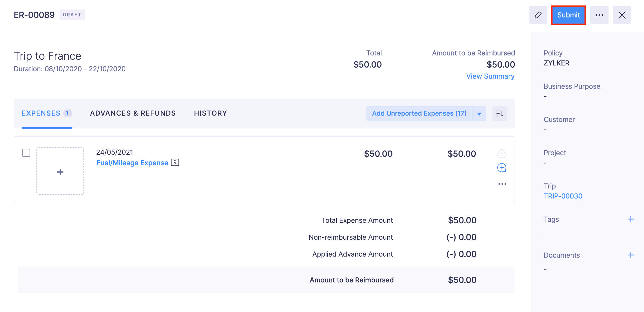Image resolution: width=644 pixels, height=312 pixels.
Task: Open the History tab
Action: point(210,113)
